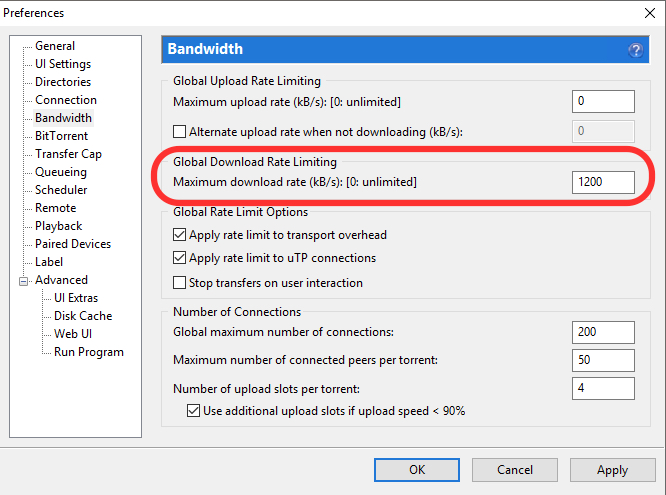This screenshot has height=495, width=666.
Task: Click the Apply button
Action: 612,469
